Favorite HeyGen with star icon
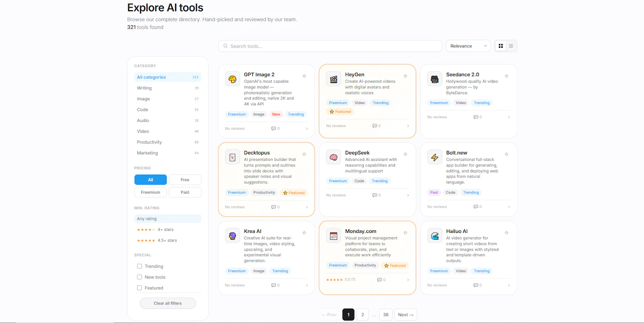644x323 pixels. point(405,76)
